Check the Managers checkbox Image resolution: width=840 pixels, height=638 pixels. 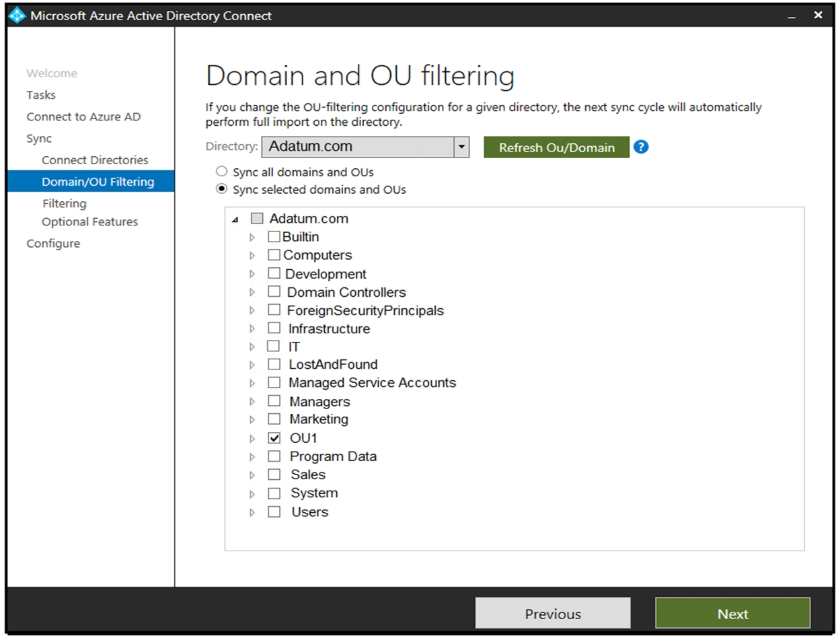274,401
